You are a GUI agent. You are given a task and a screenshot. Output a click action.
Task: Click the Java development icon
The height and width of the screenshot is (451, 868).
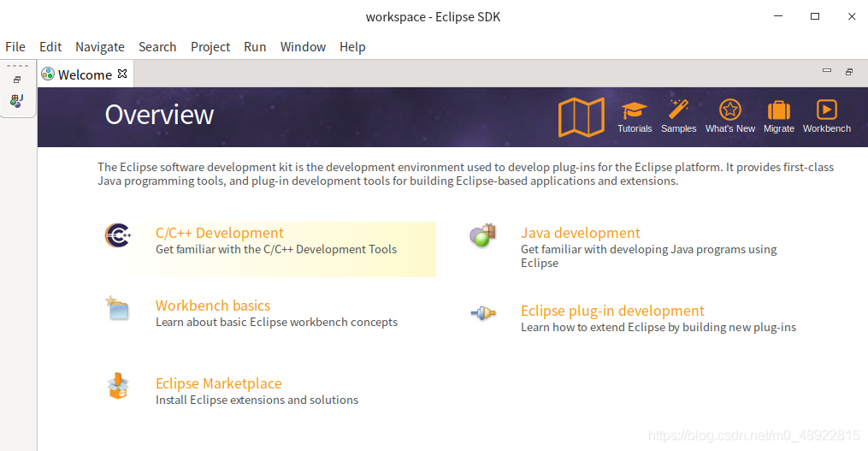coord(482,235)
